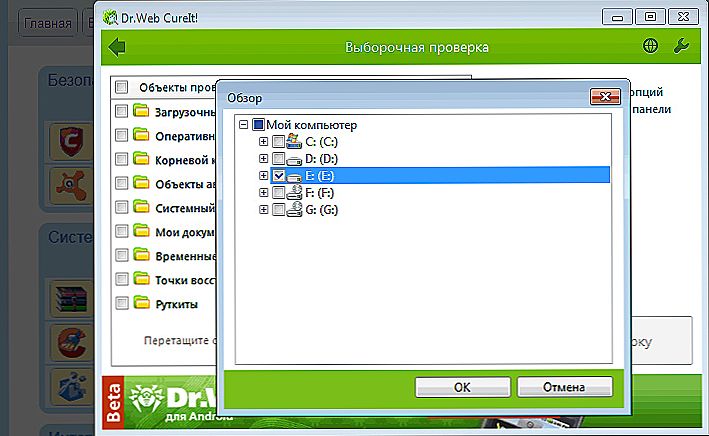The width and height of the screenshot is (709, 436).
Task: Click the Выборочная проверка heading
Action: [417, 47]
